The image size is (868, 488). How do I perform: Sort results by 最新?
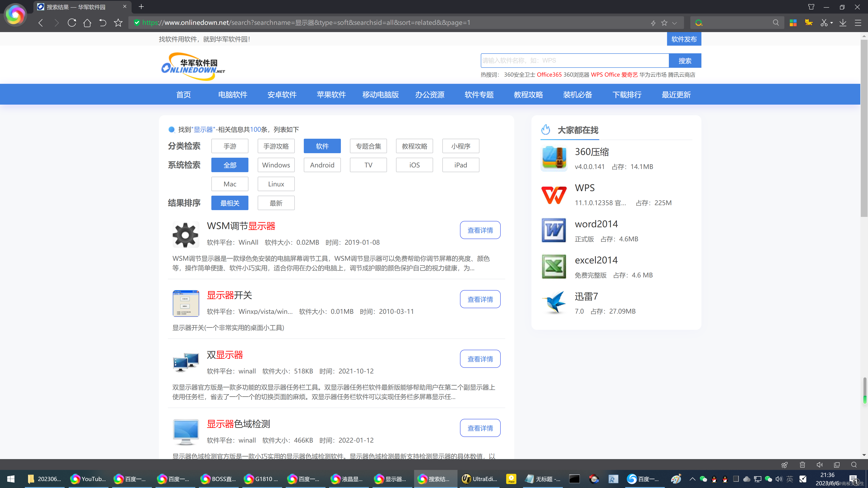[x=276, y=203]
